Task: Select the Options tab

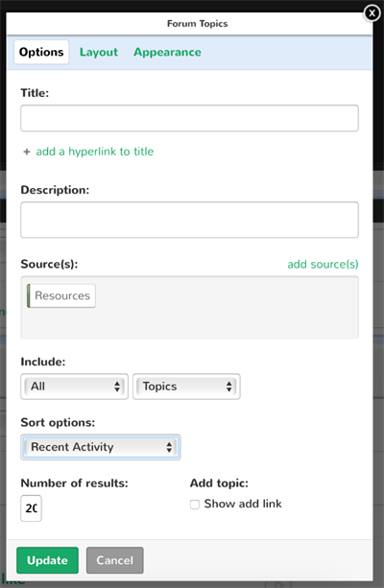Action: [41, 52]
